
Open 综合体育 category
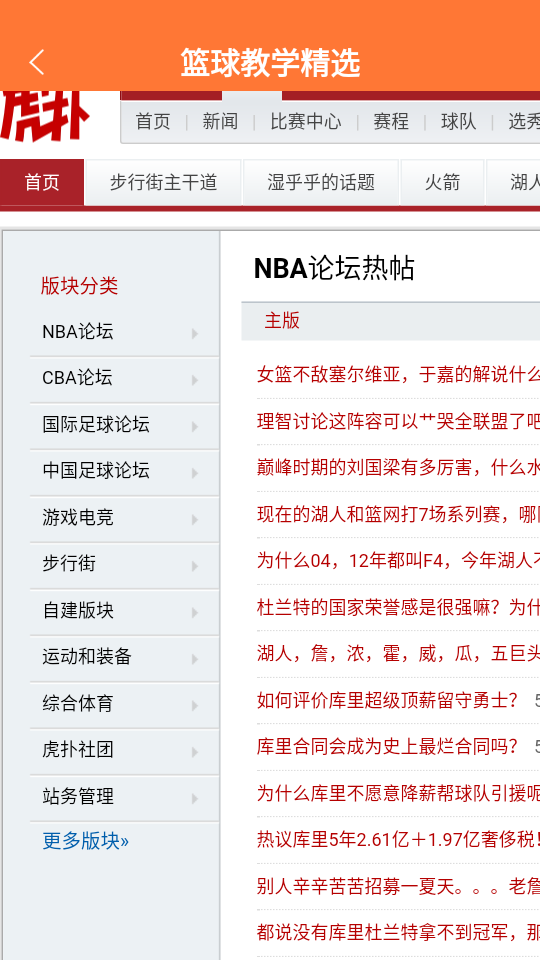click(x=78, y=703)
